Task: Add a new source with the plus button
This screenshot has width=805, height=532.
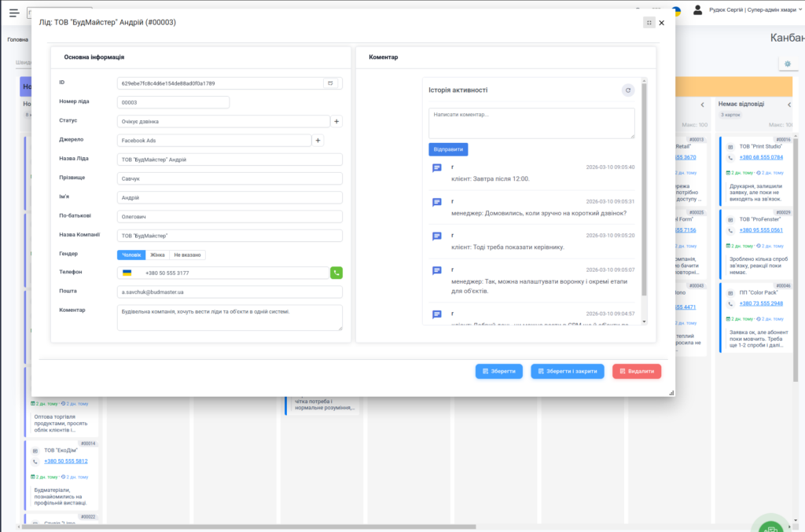Action: (x=318, y=140)
